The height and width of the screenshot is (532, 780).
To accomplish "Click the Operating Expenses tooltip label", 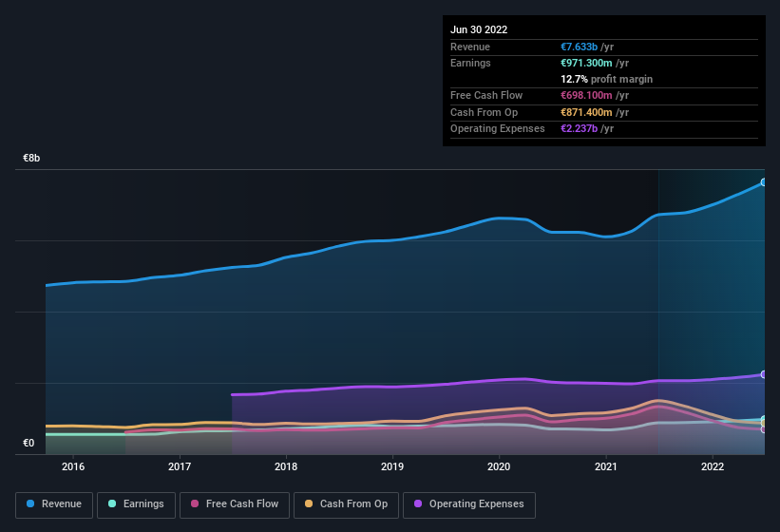I will coord(498,129).
